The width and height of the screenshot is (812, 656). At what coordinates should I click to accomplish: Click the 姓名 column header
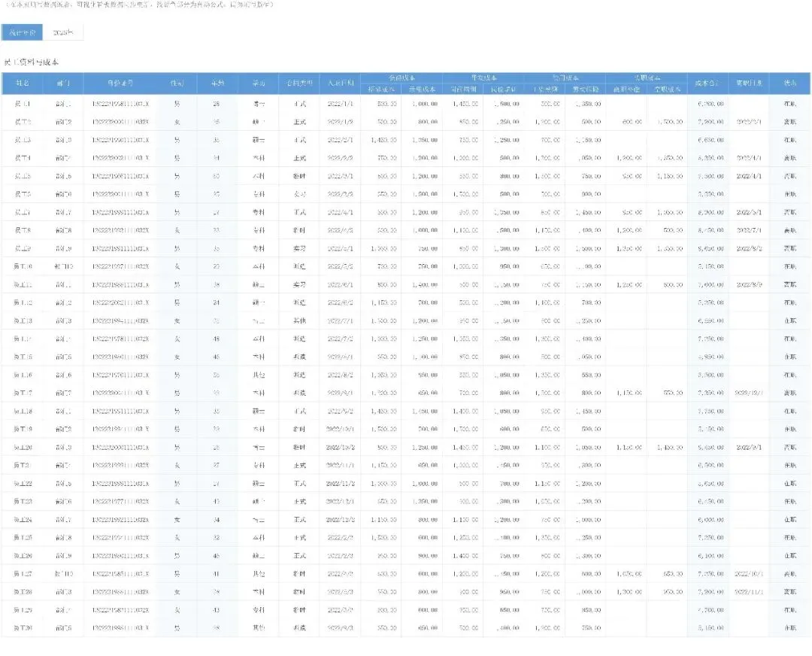click(23, 83)
